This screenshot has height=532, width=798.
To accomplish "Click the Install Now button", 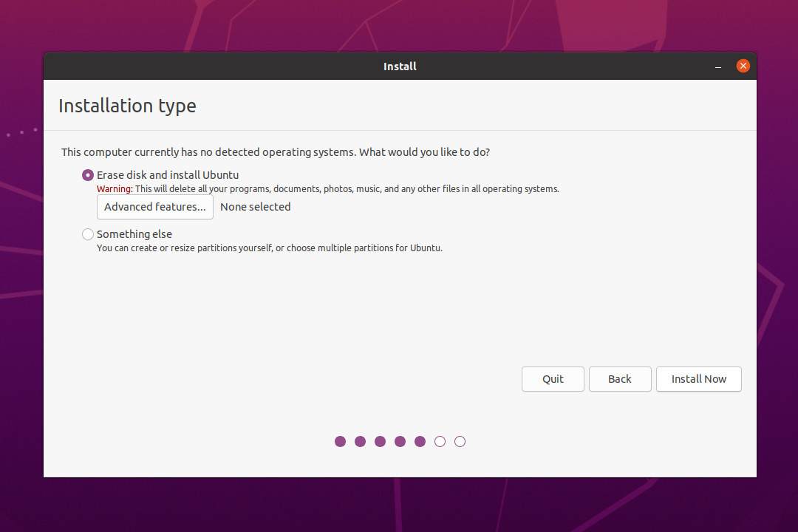I will click(698, 379).
